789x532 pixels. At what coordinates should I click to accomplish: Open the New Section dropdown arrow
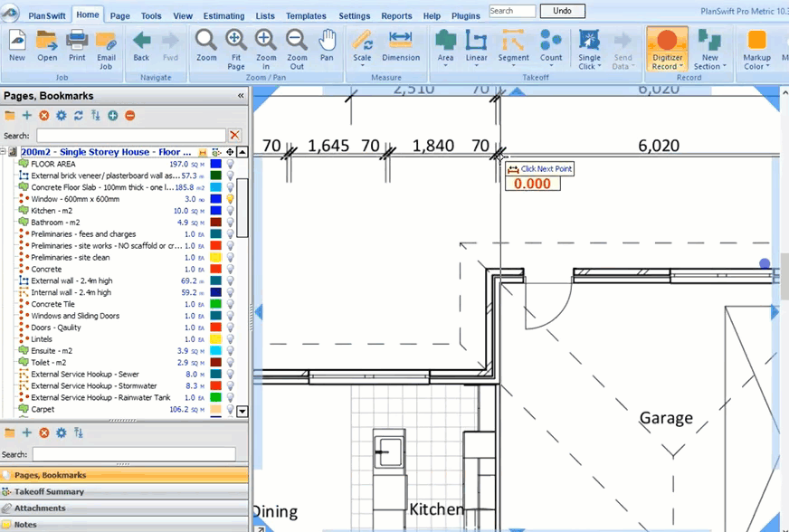724,66
